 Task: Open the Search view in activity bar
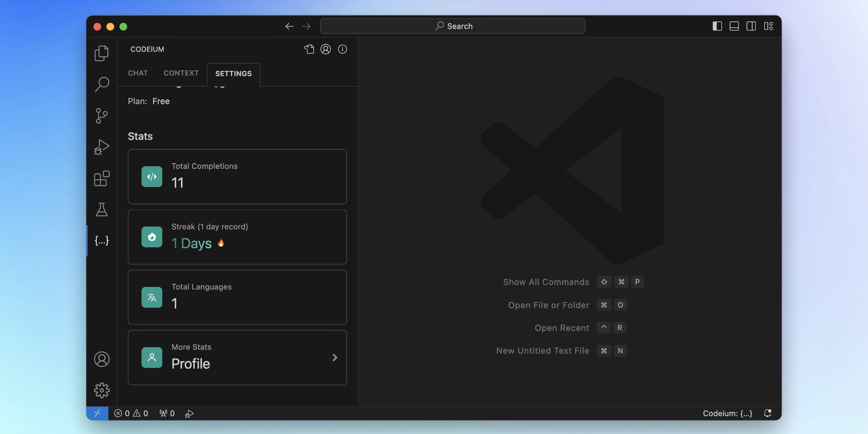102,84
